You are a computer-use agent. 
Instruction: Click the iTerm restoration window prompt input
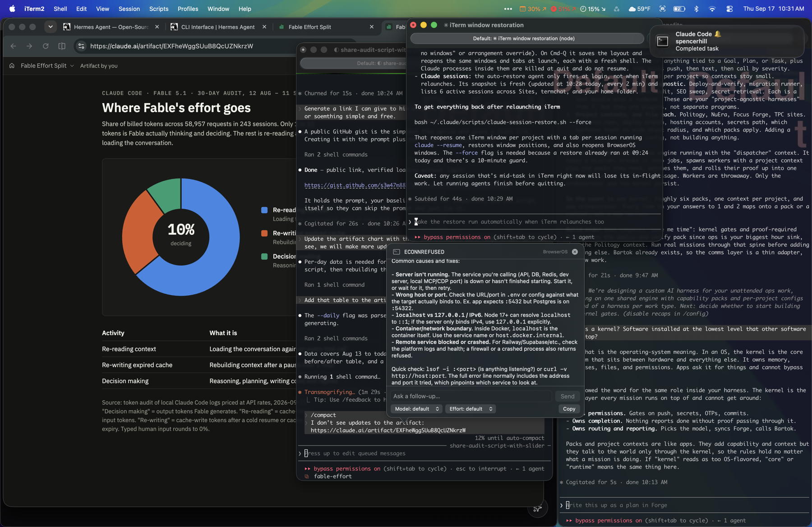535,222
